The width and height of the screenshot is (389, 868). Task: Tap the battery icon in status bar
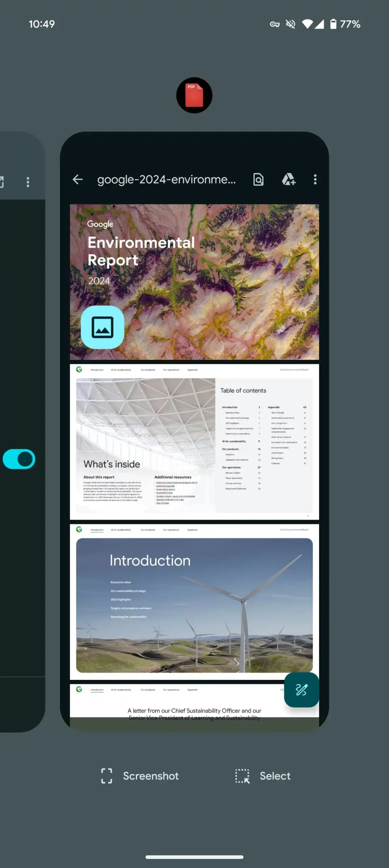(333, 24)
